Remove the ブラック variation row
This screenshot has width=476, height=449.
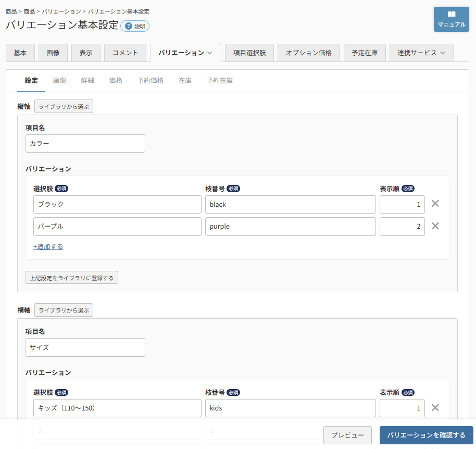click(435, 204)
